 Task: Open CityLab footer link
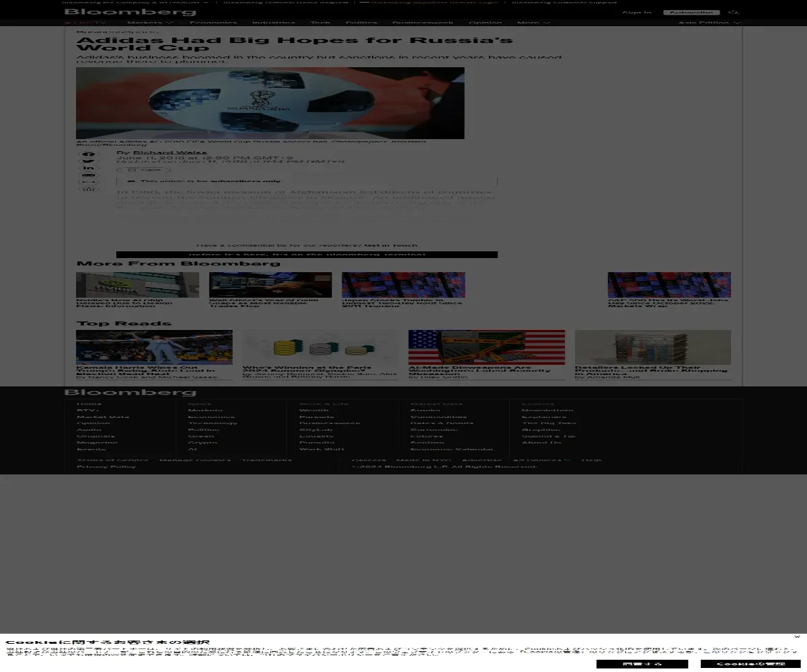click(x=316, y=429)
